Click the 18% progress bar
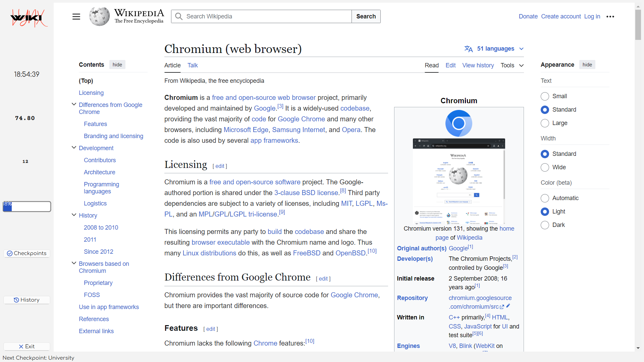Screen dimensions: 644x362 click(x=27, y=206)
